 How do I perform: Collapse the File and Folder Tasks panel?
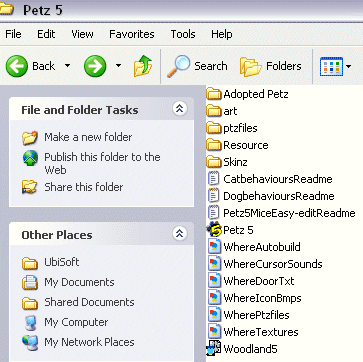[180, 108]
